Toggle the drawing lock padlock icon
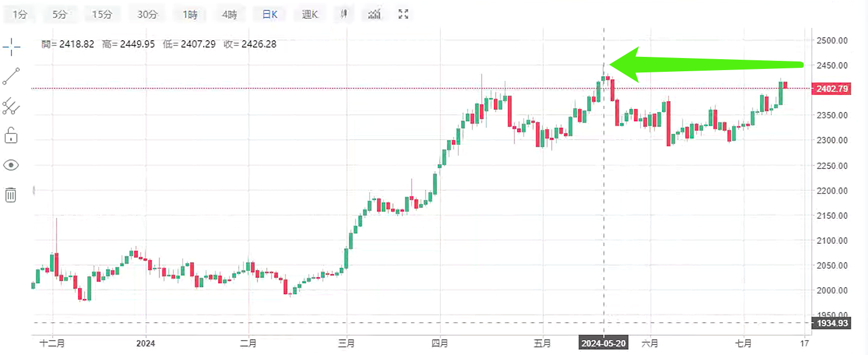The height and width of the screenshot is (355, 868). pyautogui.click(x=11, y=136)
